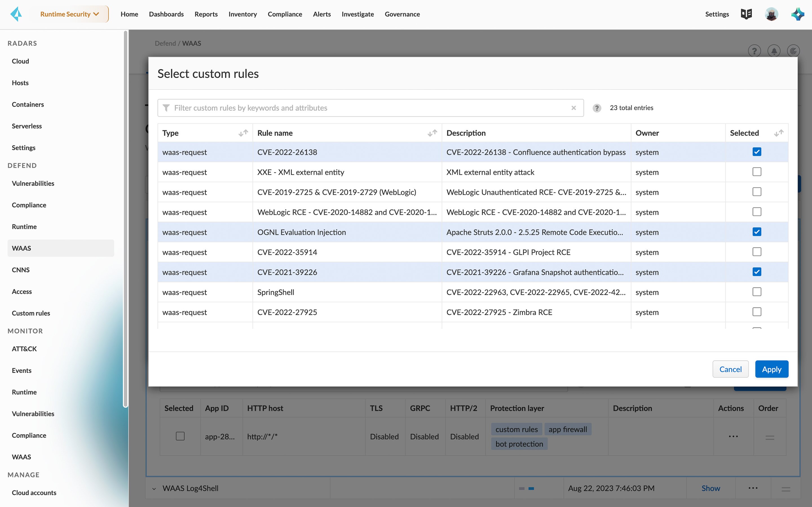Open the Governance menu item
This screenshot has height=507, width=812.
click(402, 14)
